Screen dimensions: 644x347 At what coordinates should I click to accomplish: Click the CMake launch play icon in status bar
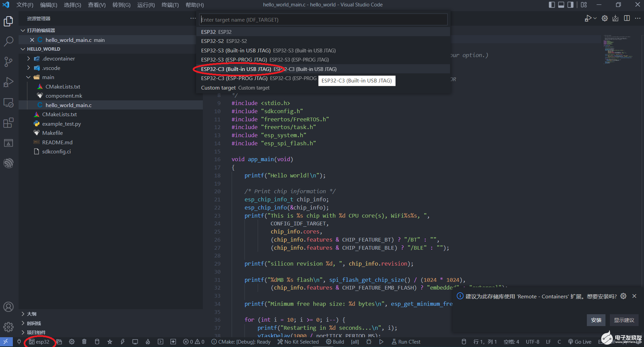click(x=381, y=342)
